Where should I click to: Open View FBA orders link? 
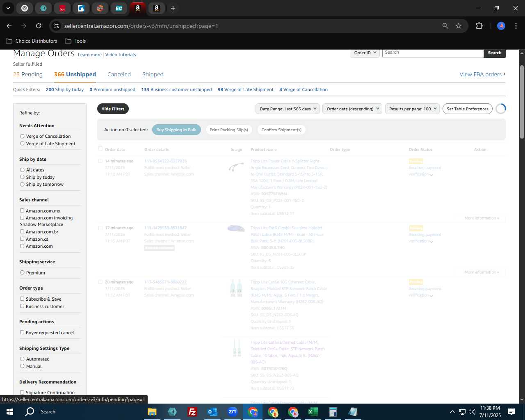click(x=482, y=74)
